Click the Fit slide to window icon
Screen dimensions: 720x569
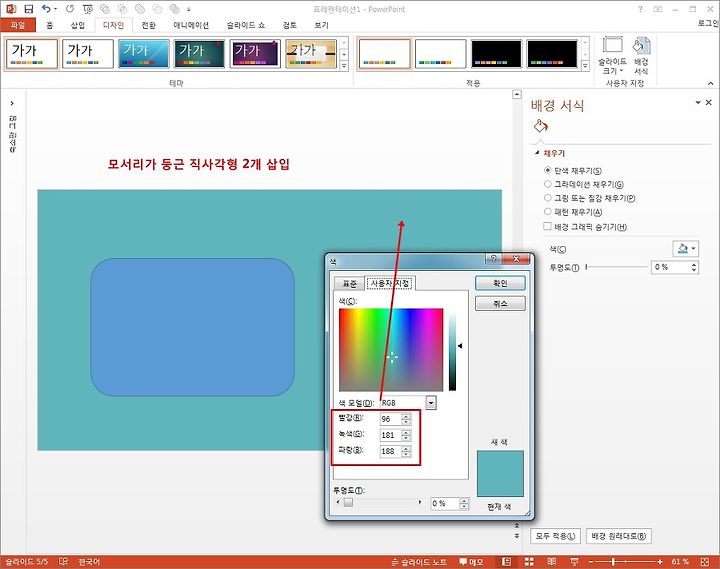705,562
